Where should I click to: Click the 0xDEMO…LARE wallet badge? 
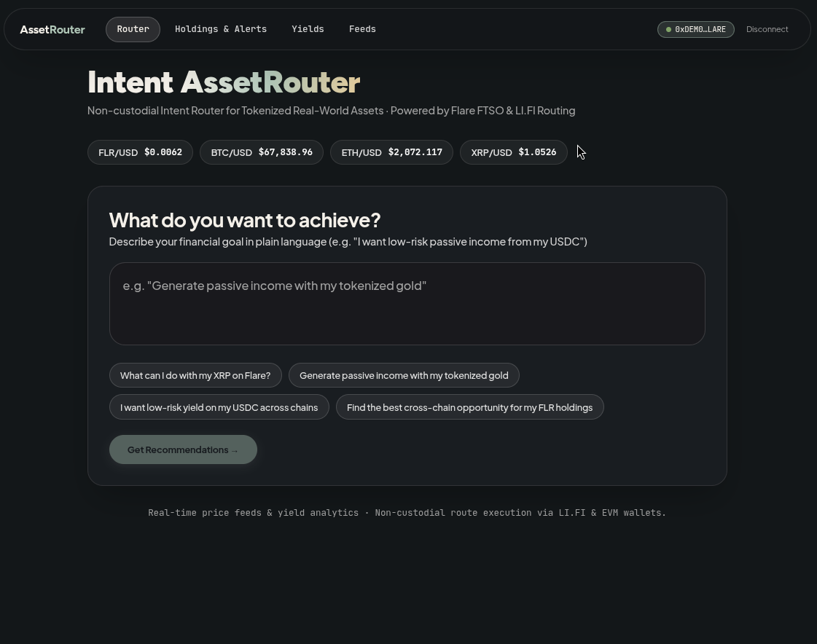[695, 29]
